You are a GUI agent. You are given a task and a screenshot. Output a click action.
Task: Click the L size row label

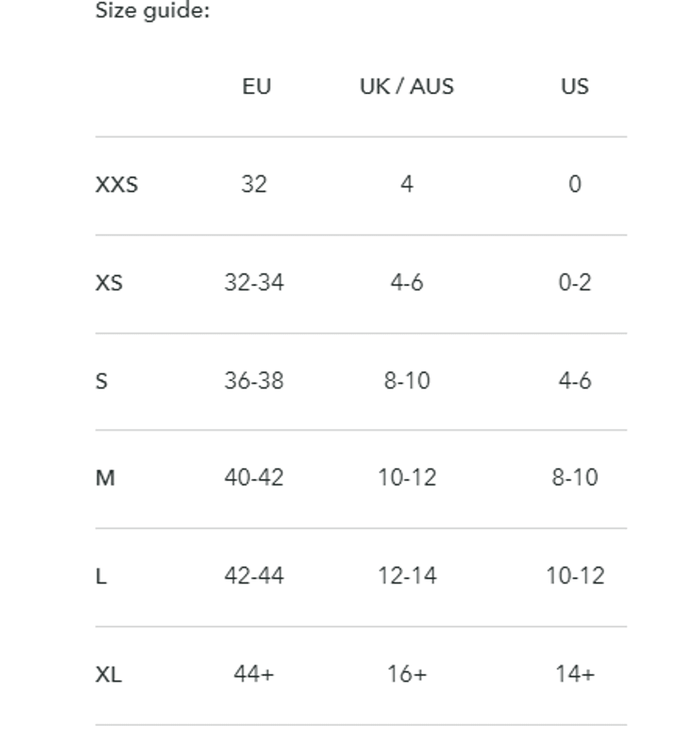click(101, 576)
